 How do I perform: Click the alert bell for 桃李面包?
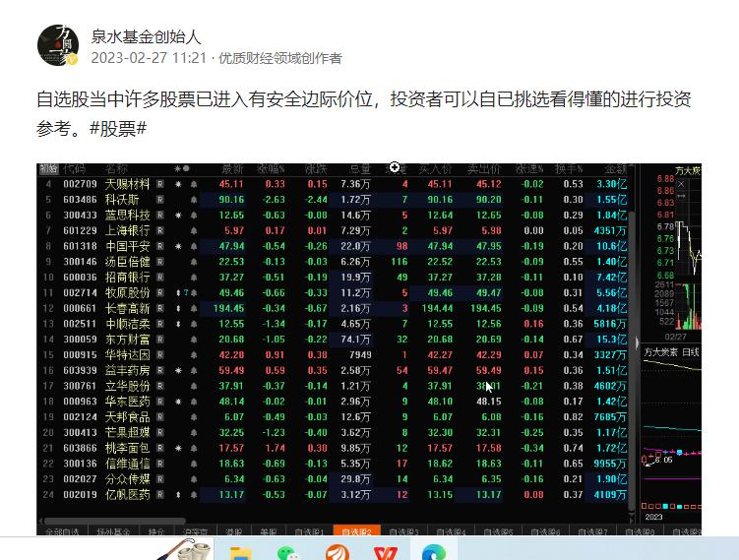coord(194,449)
